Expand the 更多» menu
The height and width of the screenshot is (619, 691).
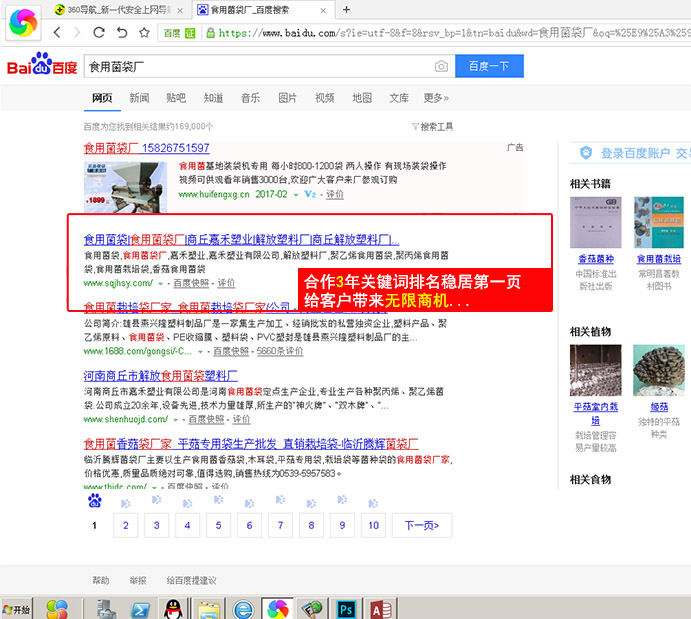(436, 98)
